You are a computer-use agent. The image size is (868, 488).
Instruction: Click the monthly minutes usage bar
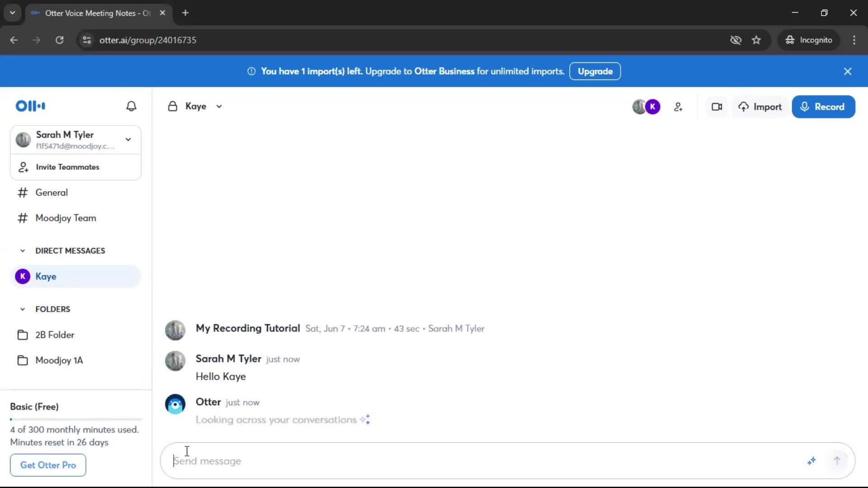pyautogui.click(x=76, y=419)
